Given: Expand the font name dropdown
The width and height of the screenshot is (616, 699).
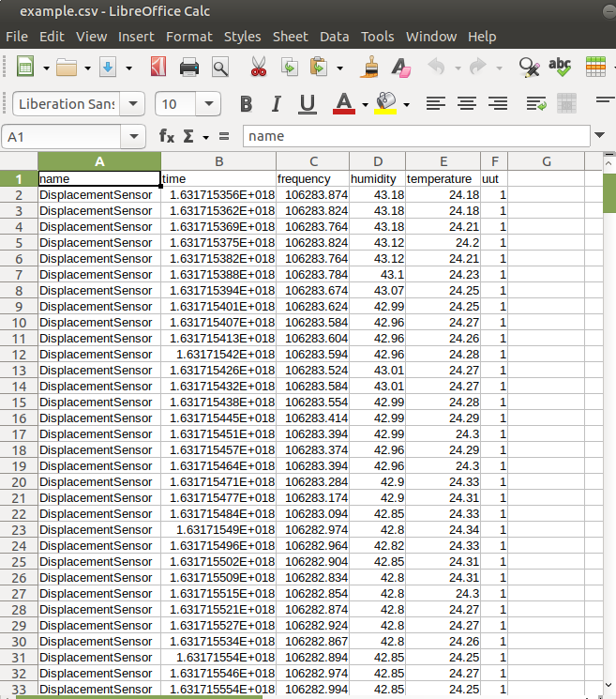Looking at the screenshot, I should (x=132, y=104).
